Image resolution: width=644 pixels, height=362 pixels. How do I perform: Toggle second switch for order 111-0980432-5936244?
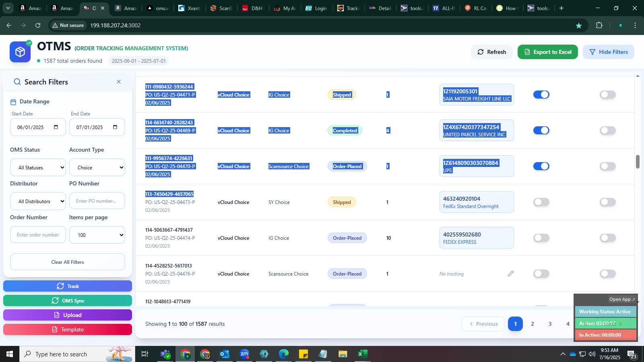[x=608, y=95]
